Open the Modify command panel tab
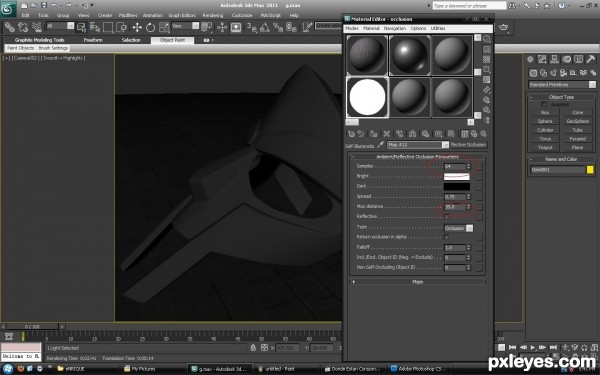The width and height of the screenshot is (600, 375). (542, 59)
